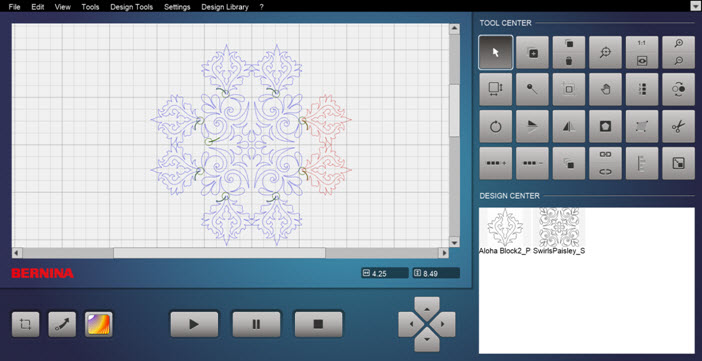Choose the scissors cut tool
This screenshot has height=361, width=702.
click(x=679, y=126)
